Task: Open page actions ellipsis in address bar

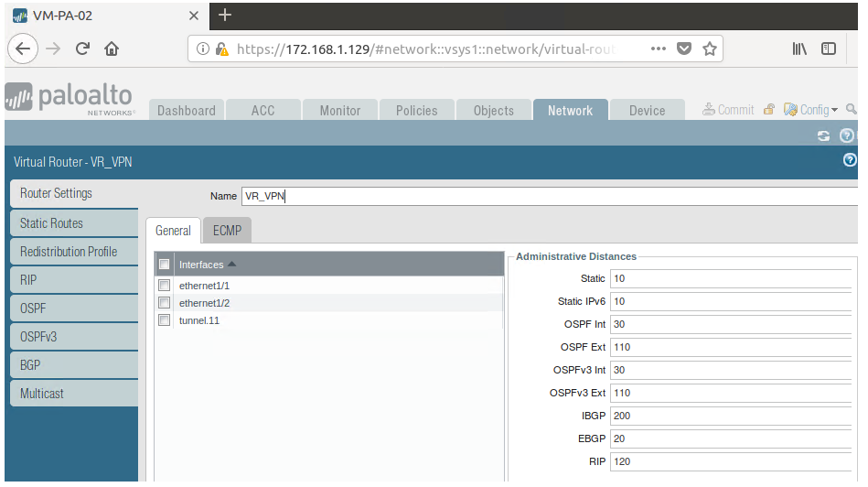Action: tap(659, 49)
